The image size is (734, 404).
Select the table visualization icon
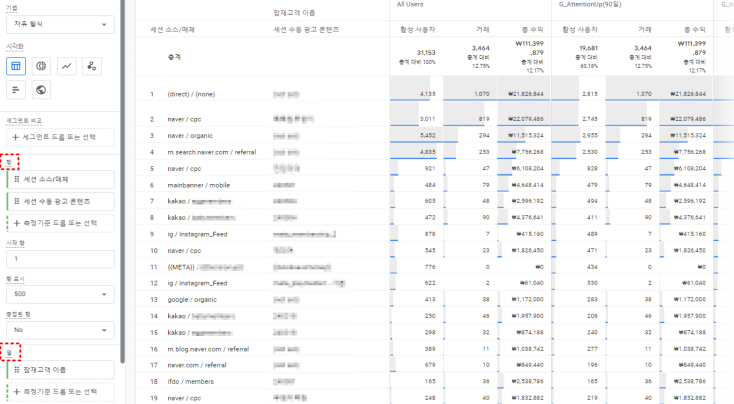pos(16,66)
